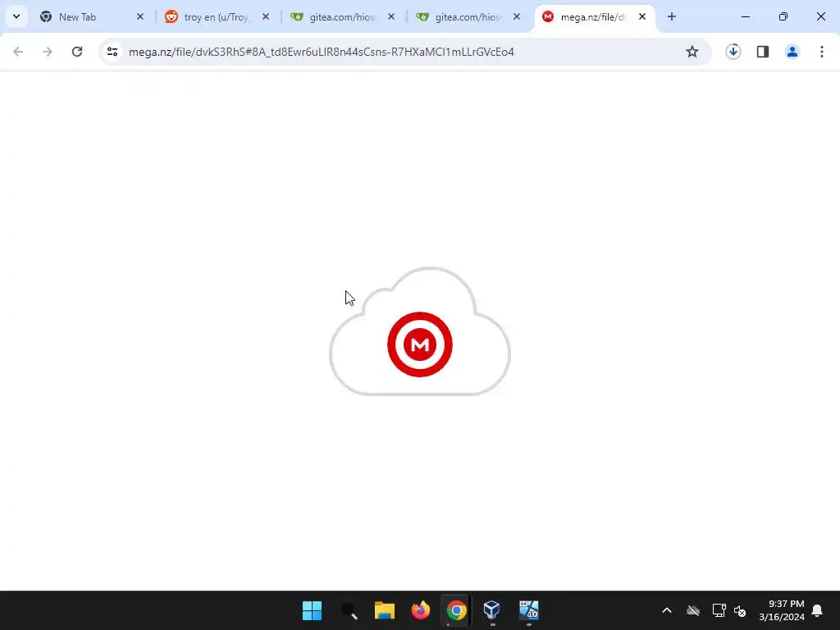
Task: Open the clock showing 9:37 PM
Action: [x=782, y=610]
